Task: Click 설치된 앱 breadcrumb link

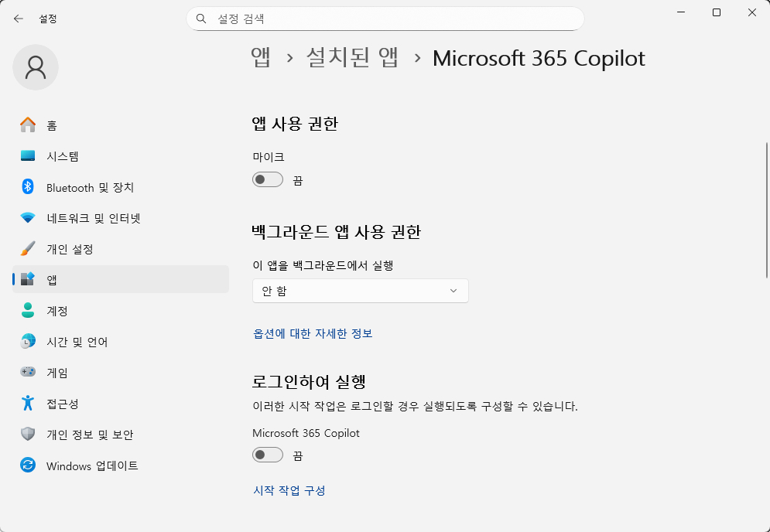Action: click(x=352, y=58)
